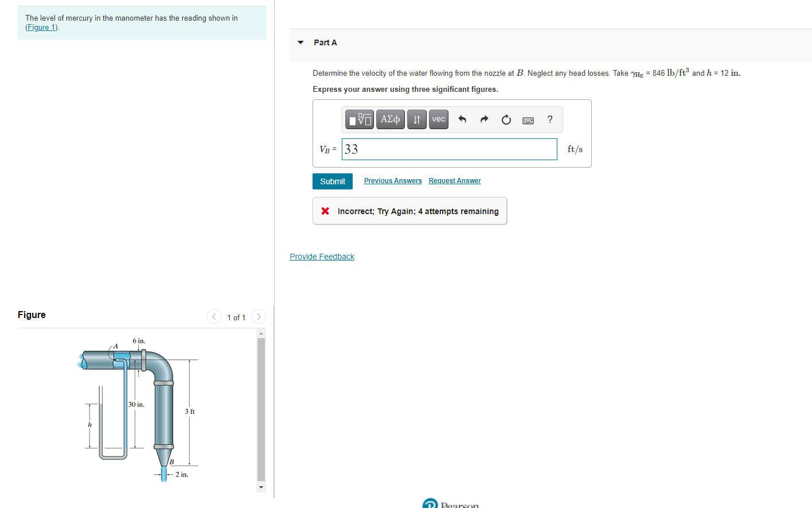Redo the answer edit

click(x=484, y=119)
